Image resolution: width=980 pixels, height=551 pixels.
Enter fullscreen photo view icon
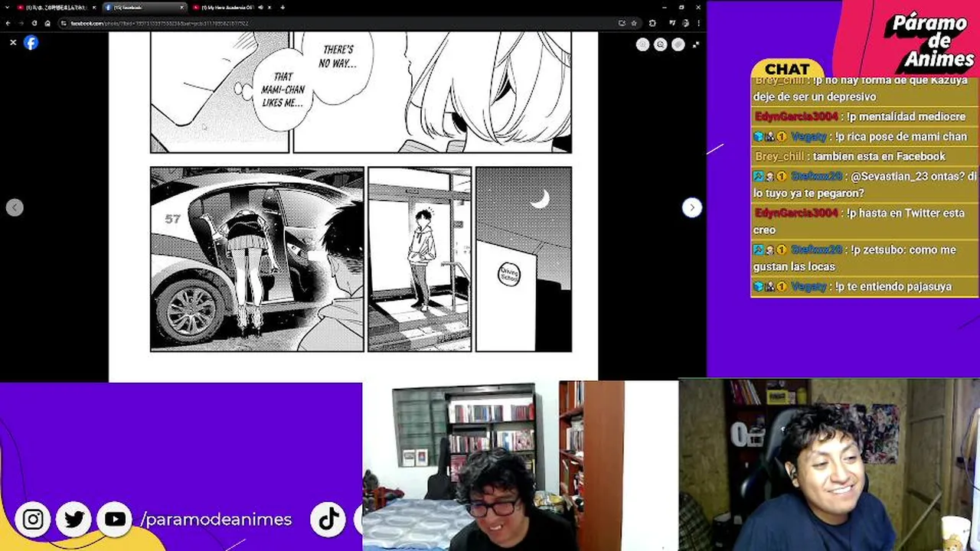coord(695,44)
